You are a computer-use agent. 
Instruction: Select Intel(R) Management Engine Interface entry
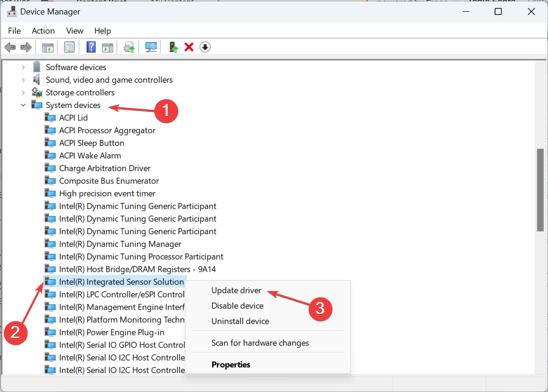(122, 307)
